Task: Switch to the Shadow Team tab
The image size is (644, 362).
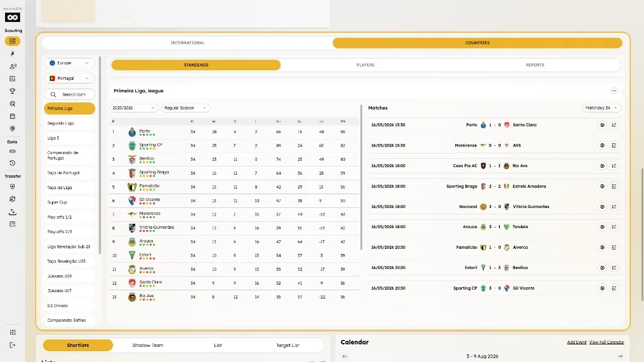Action: [x=148, y=345]
